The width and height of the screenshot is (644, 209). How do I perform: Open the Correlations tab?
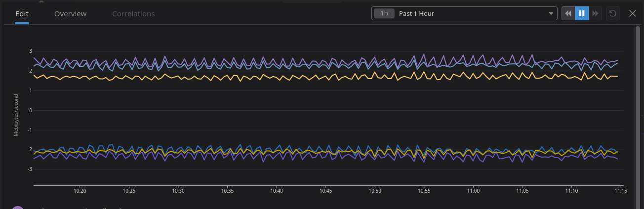coord(133,14)
